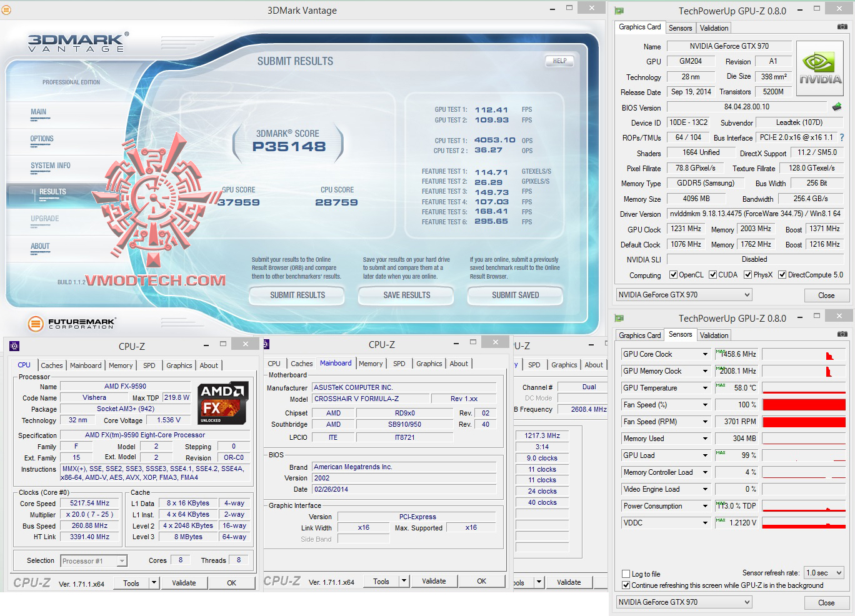Open Validation tab in the GPU-Z specs window

[714, 28]
